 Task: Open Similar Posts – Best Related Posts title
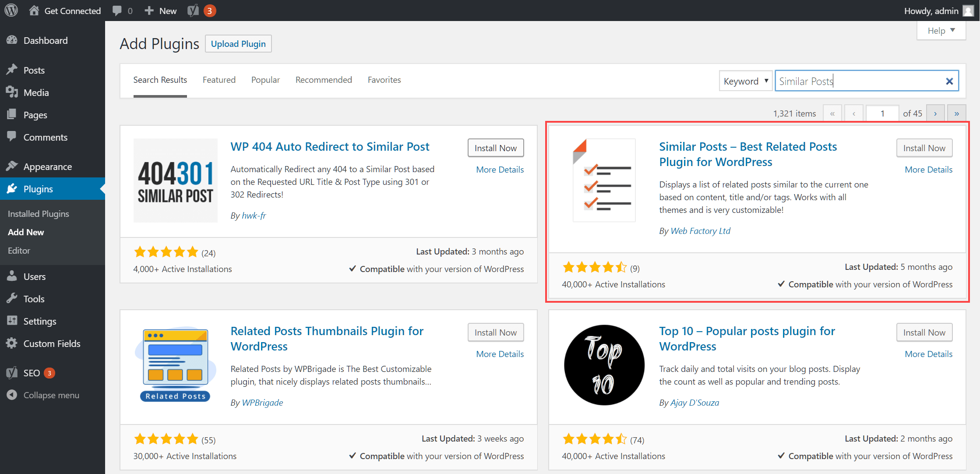click(x=748, y=154)
